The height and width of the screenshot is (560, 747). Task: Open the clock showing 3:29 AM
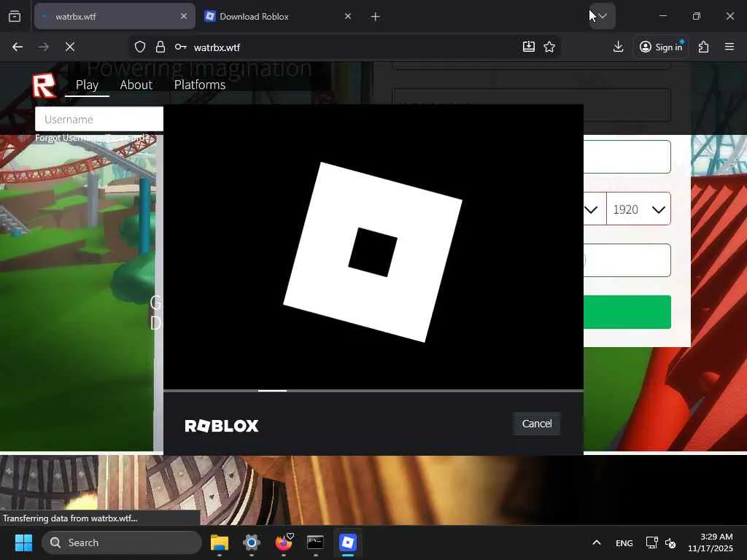(x=711, y=542)
